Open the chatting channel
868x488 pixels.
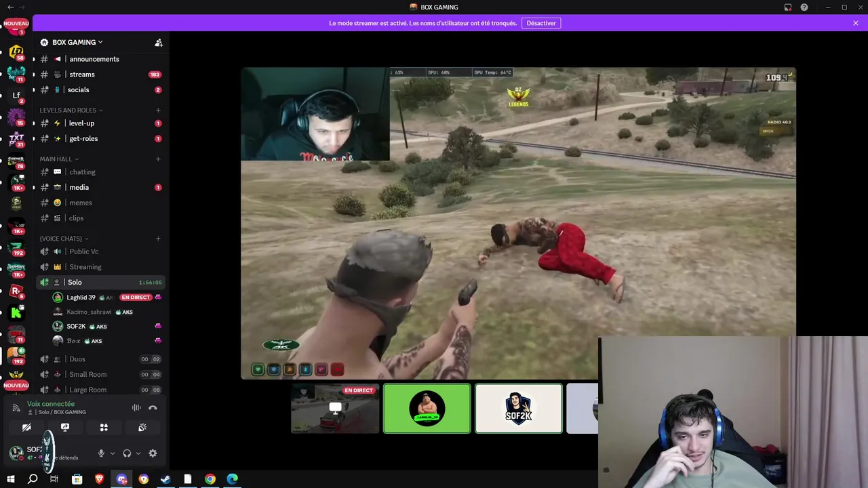coord(100,172)
